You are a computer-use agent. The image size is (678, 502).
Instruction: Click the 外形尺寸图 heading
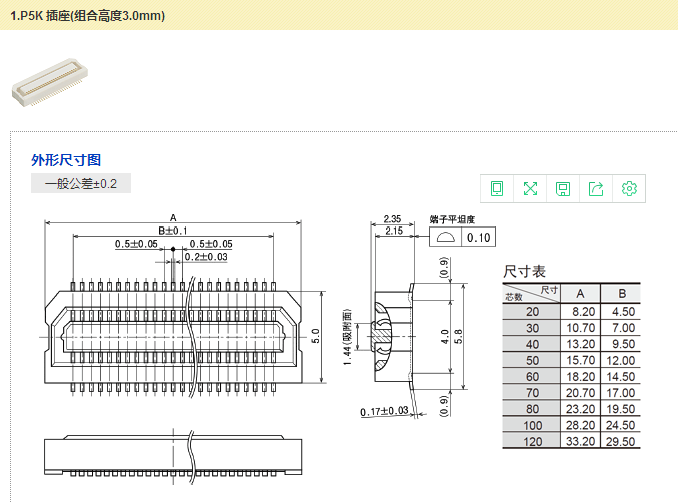(66, 160)
